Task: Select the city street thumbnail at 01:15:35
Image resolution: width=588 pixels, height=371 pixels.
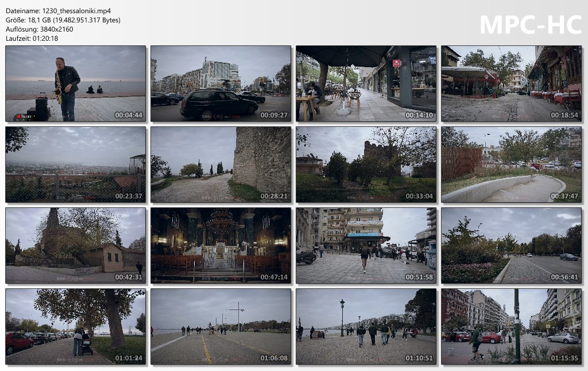Action: 512,327
